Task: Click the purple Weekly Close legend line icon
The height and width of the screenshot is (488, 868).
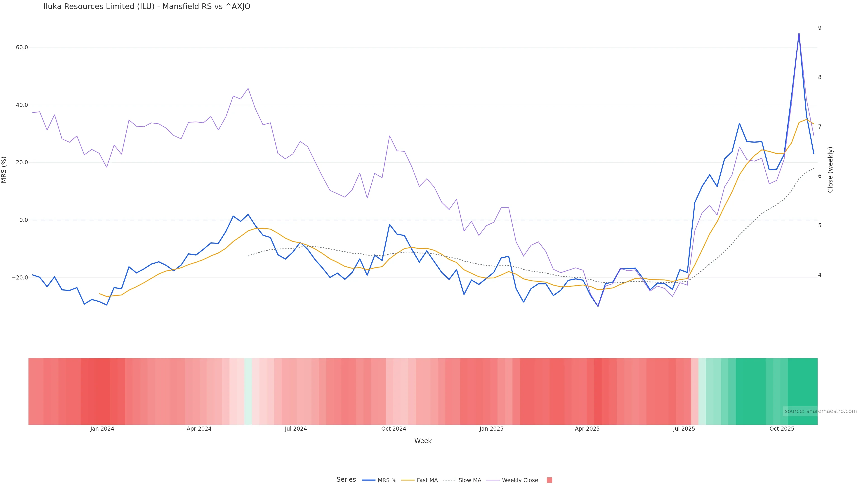Action: (493, 480)
